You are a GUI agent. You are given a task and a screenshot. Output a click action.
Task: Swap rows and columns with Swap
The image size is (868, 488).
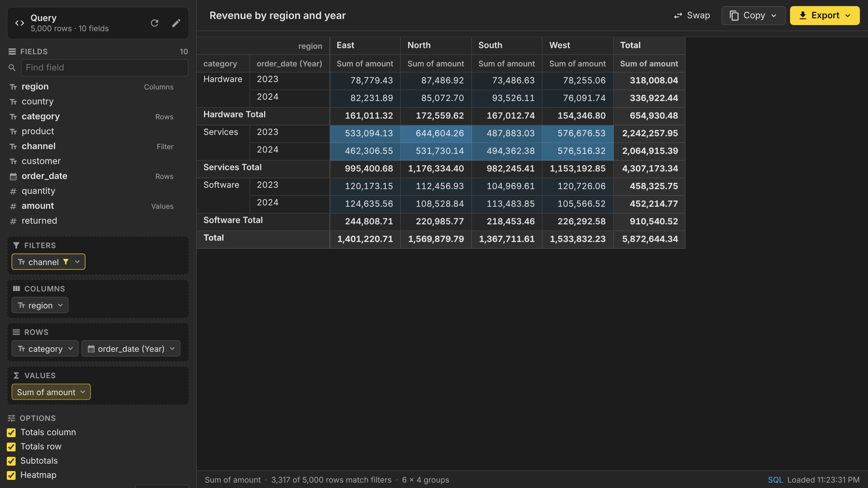[692, 16]
